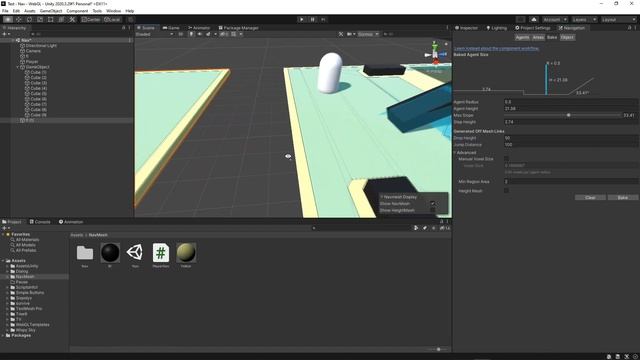
Task: Collapse the GameObject hierarchy item
Action: pyautogui.click(x=18, y=67)
